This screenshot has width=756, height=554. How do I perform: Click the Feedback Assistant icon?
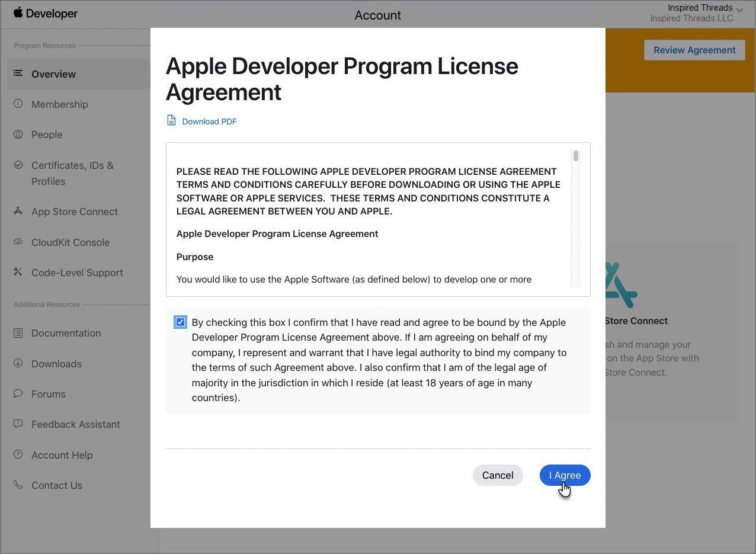click(x=18, y=424)
